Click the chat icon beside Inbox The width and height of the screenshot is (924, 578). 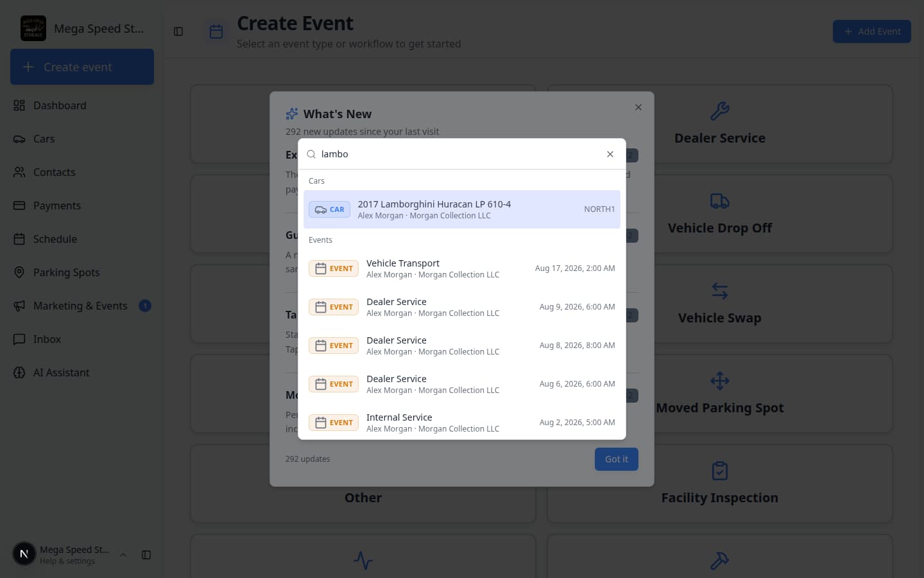click(x=19, y=339)
